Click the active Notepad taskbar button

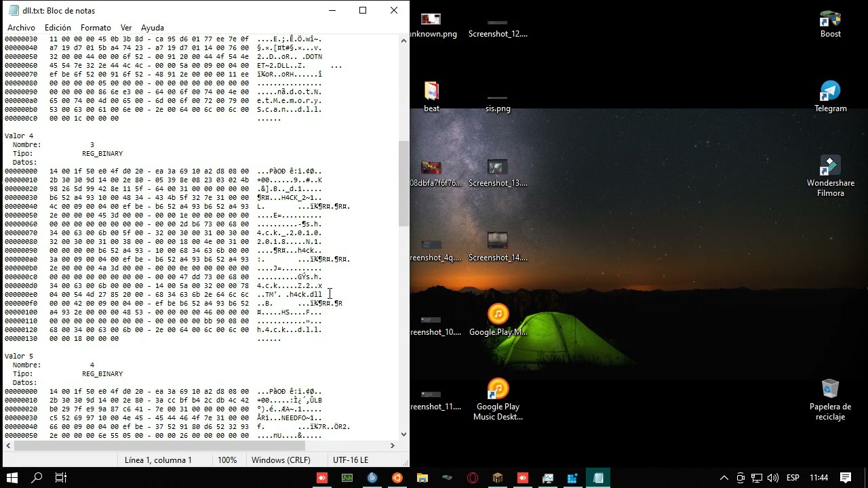(598, 478)
